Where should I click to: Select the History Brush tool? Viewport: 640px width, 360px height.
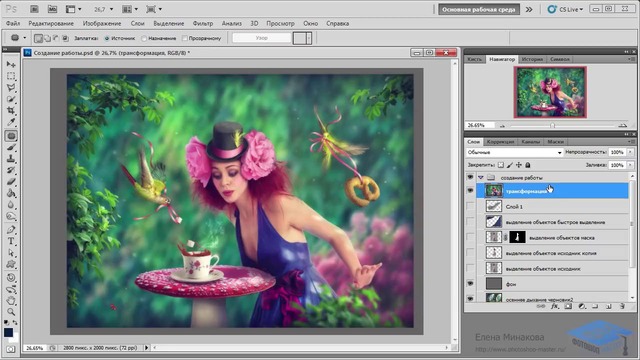[x=11, y=170]
